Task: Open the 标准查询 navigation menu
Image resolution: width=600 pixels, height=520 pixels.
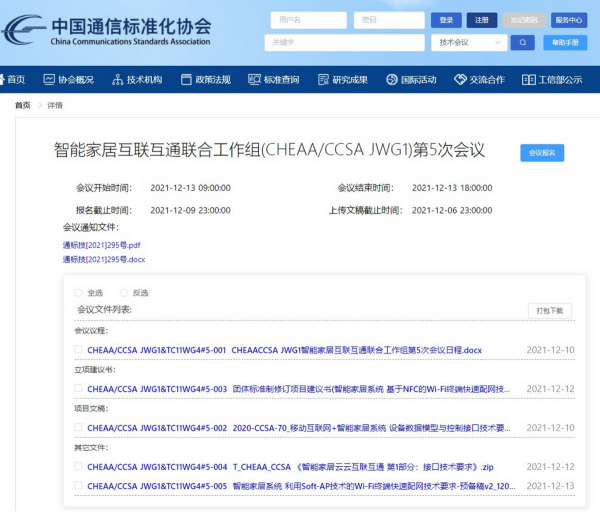Action: point(274,80)
